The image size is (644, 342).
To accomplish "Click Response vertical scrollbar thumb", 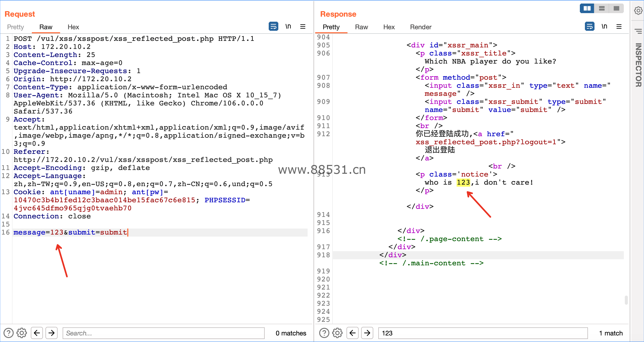I will pos(626,300).
